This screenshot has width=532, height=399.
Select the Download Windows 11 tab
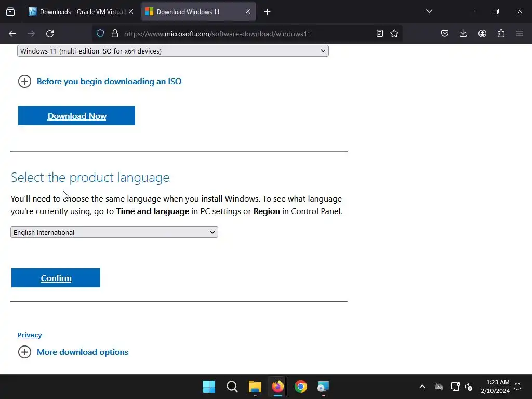point(198,12)
